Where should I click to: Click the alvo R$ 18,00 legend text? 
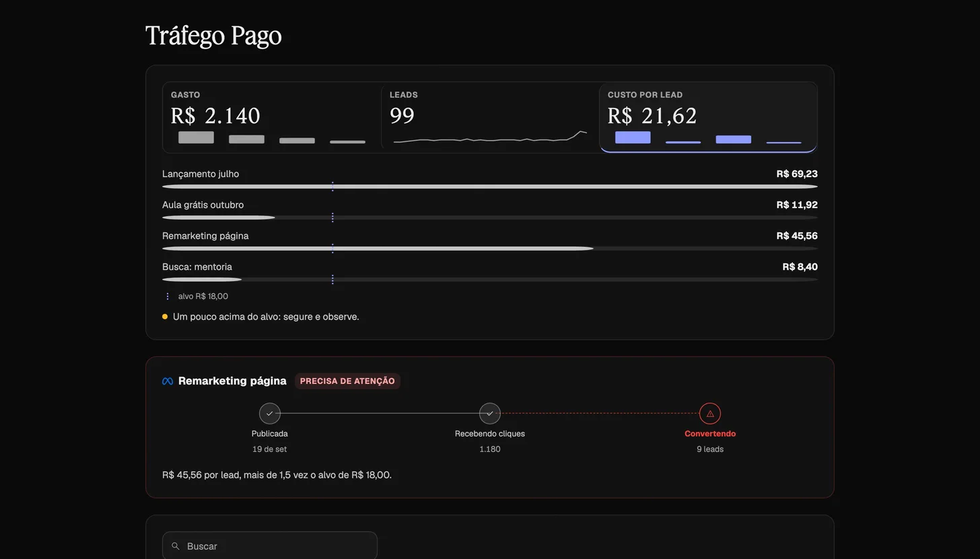pos(203,296)
